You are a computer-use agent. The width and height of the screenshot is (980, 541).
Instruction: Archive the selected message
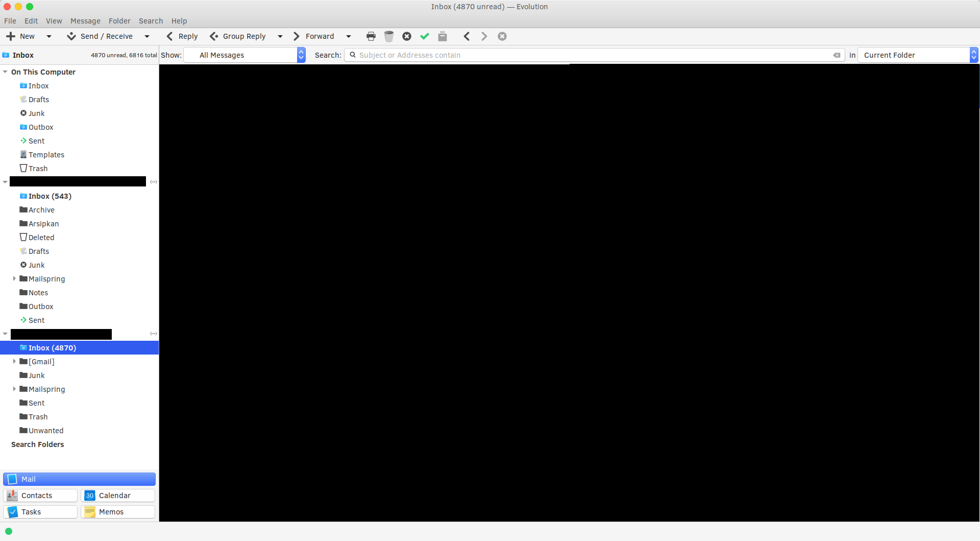click(x=443, y=36)
